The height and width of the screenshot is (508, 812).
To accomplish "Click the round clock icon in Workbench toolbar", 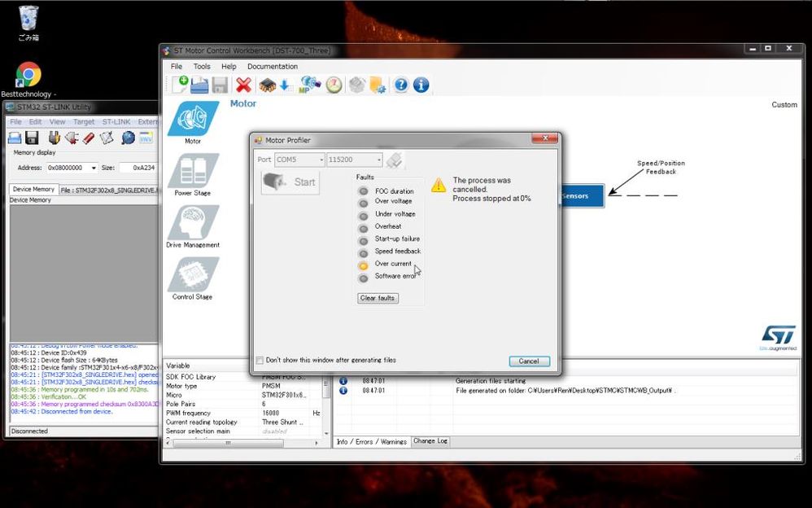I will [x=334, y=85].
